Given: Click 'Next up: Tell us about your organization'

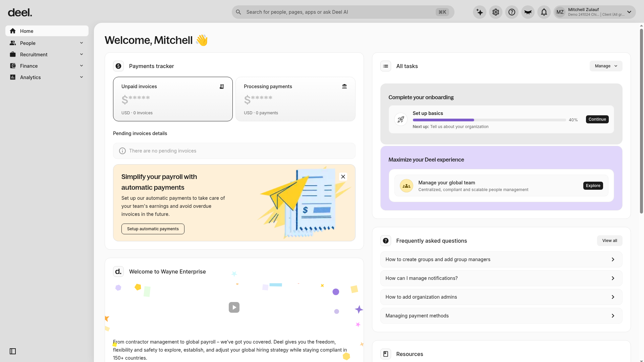Looking at the screenshot, I should 450,127.
